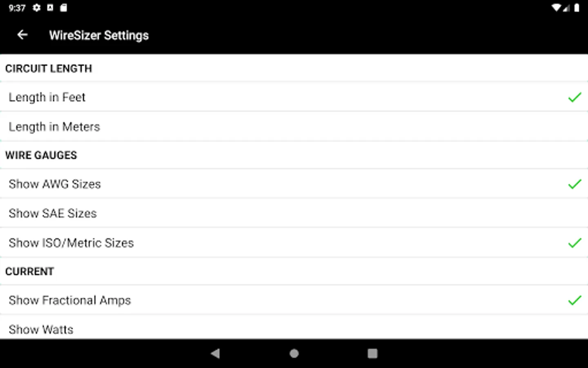The height and width of the screenshot is (368, 588).
Task: Select Length in Meters option
Action: pos(54,127)
